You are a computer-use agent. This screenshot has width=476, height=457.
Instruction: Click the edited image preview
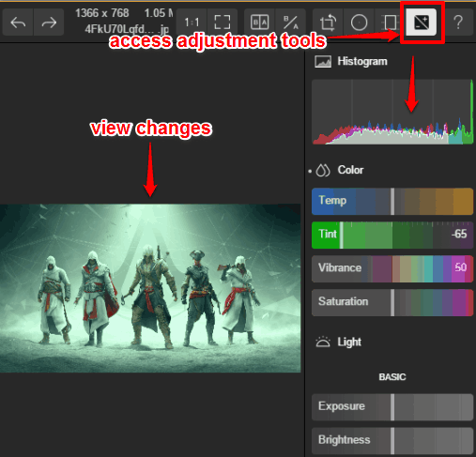point(150,288)
